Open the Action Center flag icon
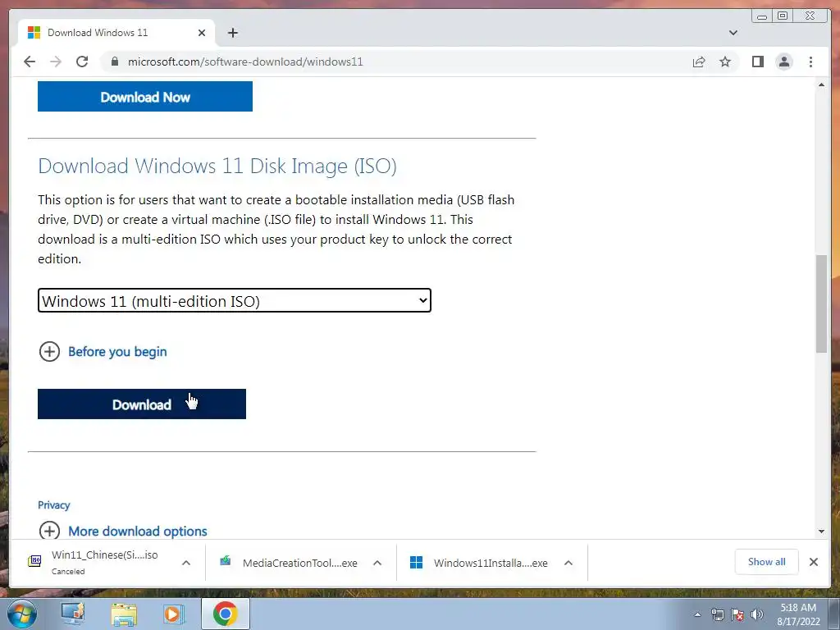 coord(737,614)
